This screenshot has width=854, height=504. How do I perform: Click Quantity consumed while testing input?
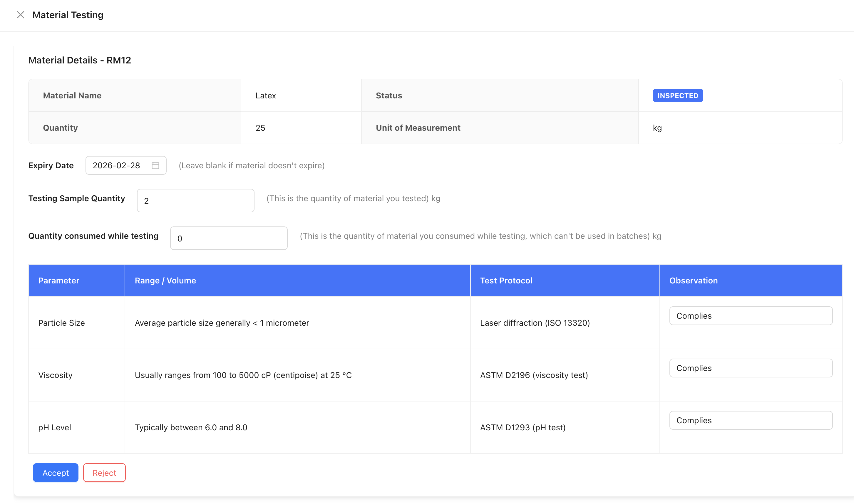point(229,238)
